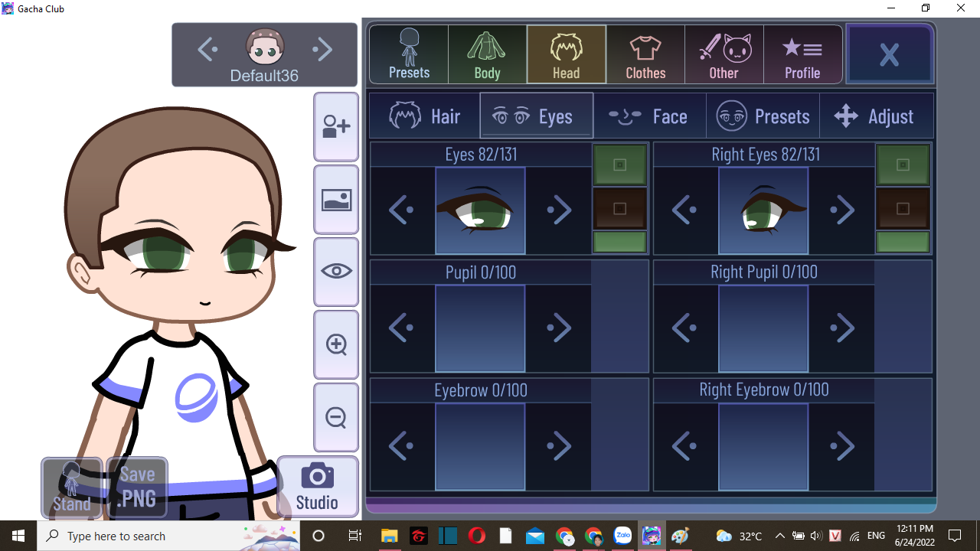Switch to previous character slot

pos(207,50)
